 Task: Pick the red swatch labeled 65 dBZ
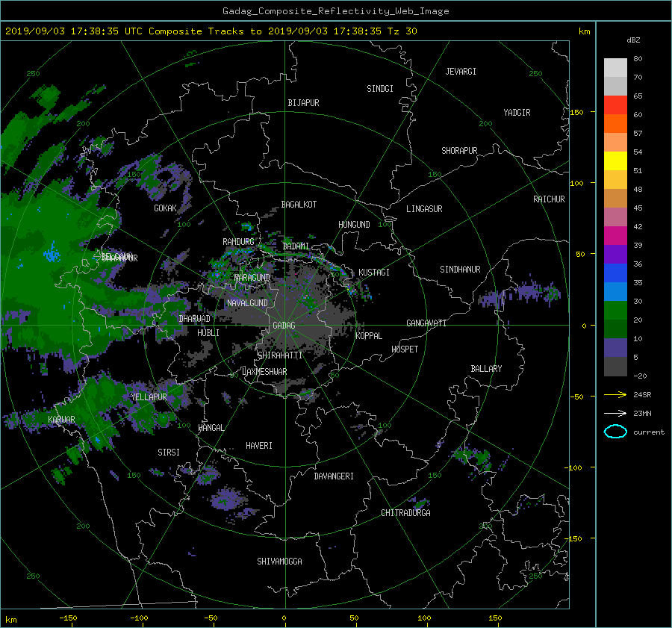[x=615, y=105]
